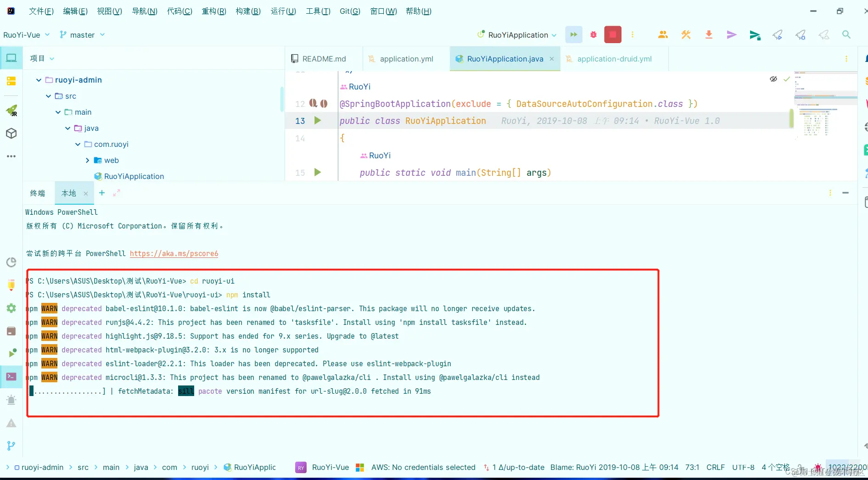
Task: Open the Git branch tool window icon
Action: coord(11,446)
